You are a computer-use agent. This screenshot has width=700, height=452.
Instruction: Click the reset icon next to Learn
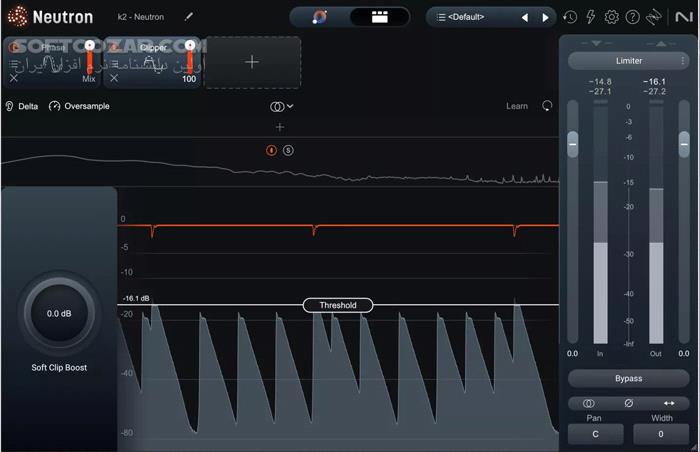pyautogui.click(x=547, y=106)
